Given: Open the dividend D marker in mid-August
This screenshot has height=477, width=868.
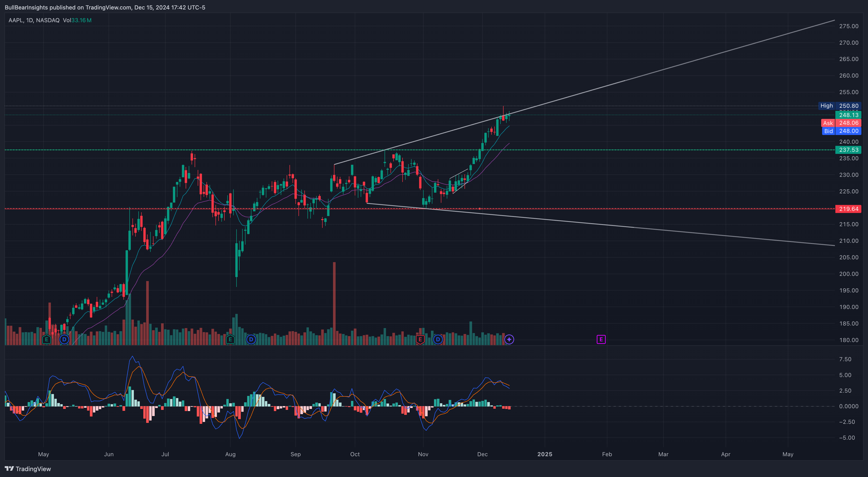Looking at the screenshot, I should click(x=251, y=339).
